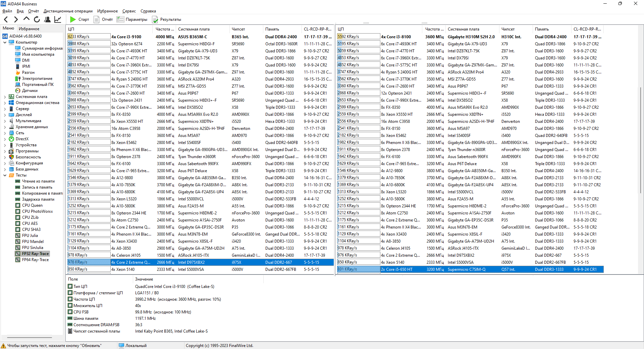
Task: Click the user silhouette icon in the toolbar
Action: pos(47,19)
